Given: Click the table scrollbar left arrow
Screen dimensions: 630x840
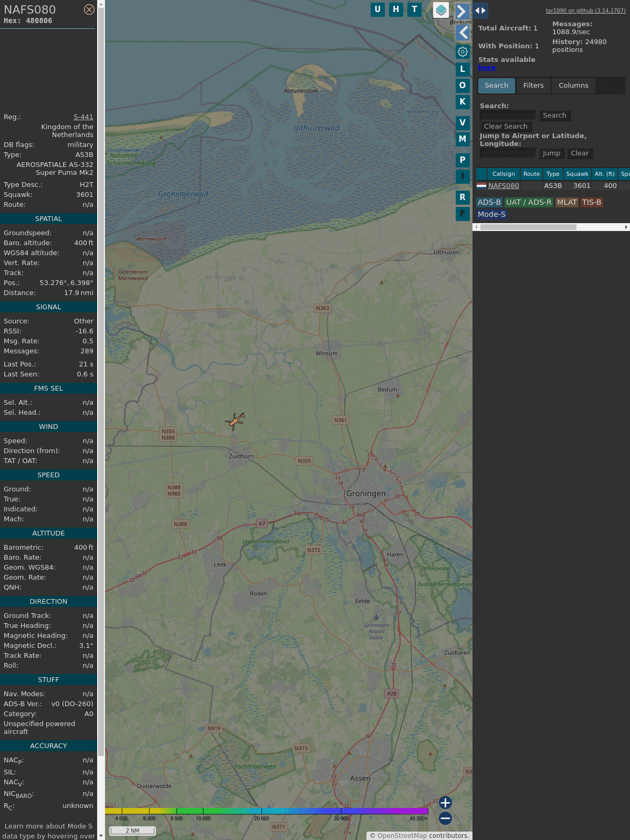Looking at the screenshot, I should tap(476, 227).
